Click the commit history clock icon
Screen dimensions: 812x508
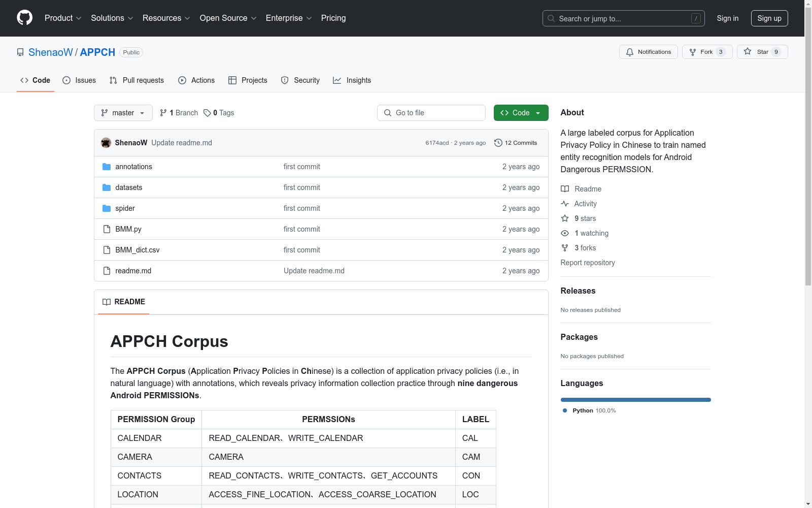(x=498, y=143)
